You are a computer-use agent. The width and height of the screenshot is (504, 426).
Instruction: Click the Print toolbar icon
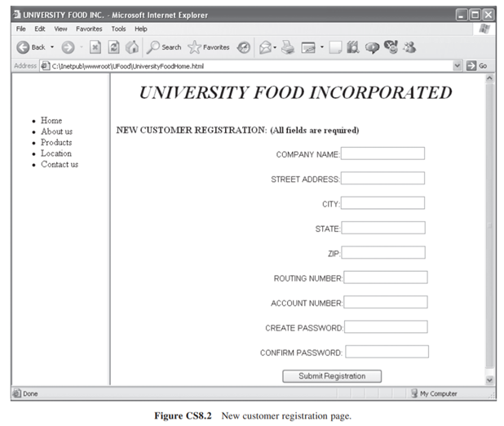[287, 47]
